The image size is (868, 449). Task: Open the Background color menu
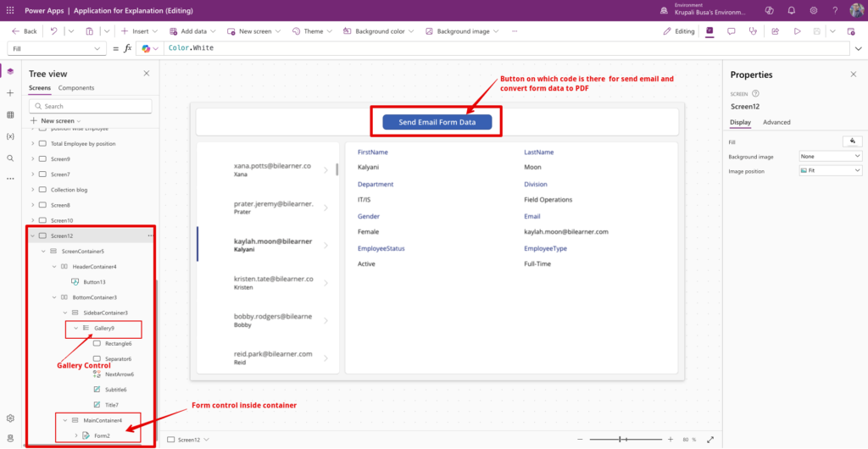pyautogui.click(x=377, y=31)
